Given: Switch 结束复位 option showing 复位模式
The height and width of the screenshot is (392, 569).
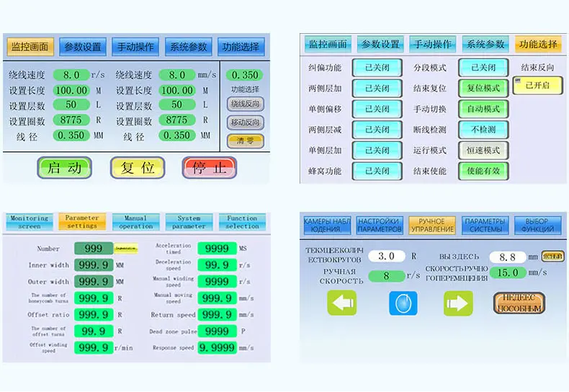Looking at the screenshot, I should tap(483, 88).
